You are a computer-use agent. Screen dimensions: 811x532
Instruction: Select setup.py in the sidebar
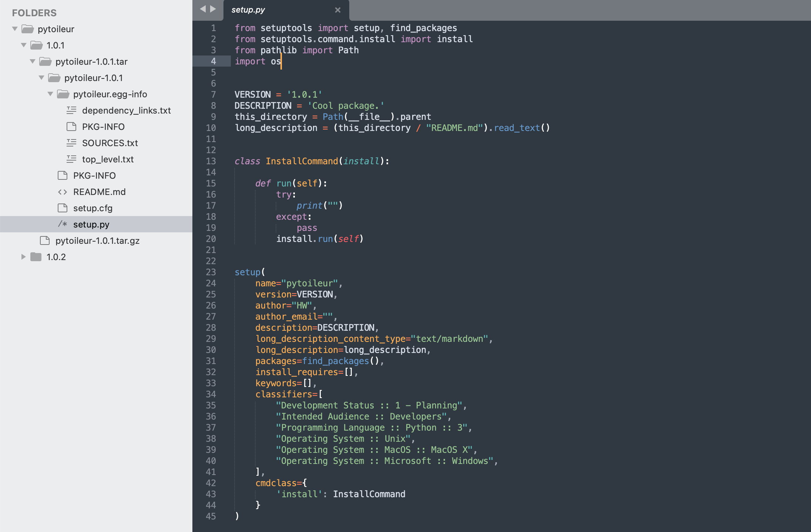coord(91,225)
